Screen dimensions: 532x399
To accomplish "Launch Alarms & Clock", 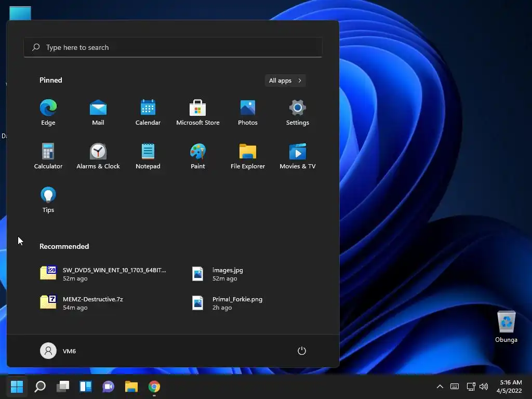I will tap(98, 156).
